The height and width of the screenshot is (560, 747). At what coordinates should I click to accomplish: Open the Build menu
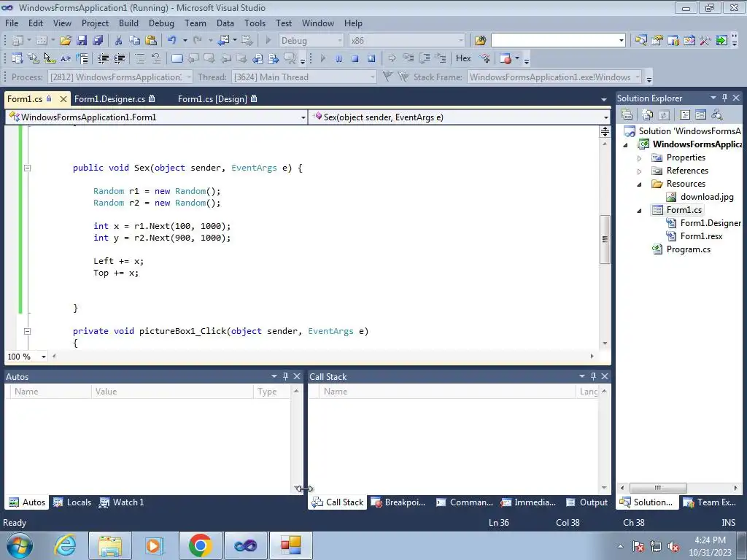tap(128, 23)
